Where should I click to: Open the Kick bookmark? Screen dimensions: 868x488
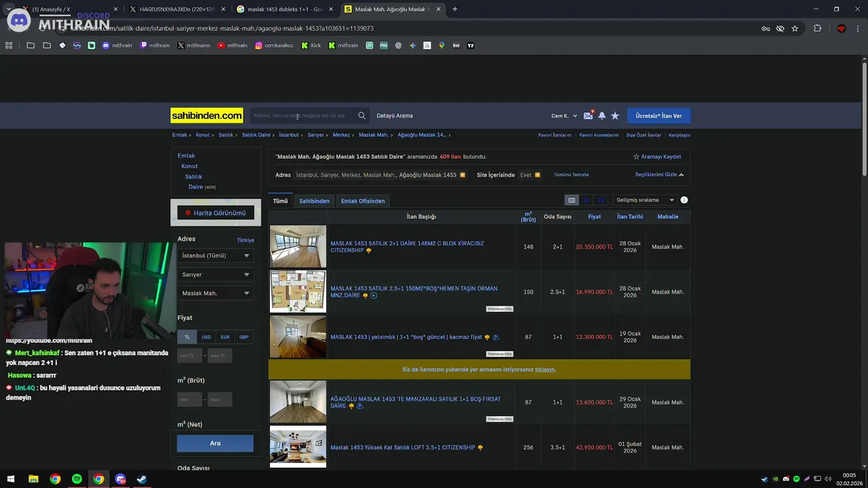pyautogui.click(x=311, y=45)
